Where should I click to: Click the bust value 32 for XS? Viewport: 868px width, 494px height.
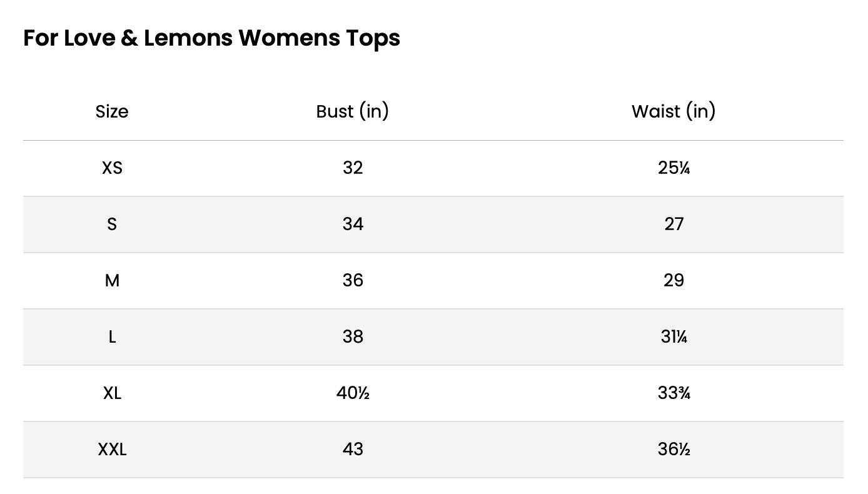pos(353,168)
